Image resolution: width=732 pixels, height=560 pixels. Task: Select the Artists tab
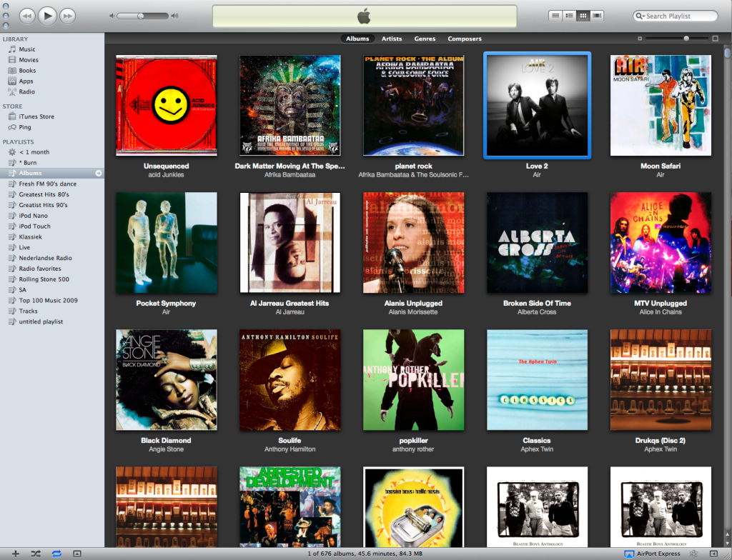point(392,39)
